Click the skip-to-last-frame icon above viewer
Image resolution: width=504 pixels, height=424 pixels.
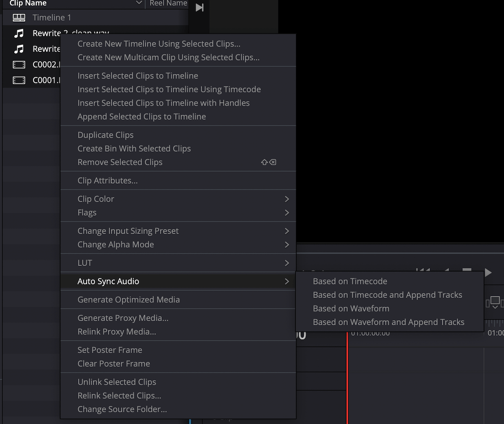[198, 7]
